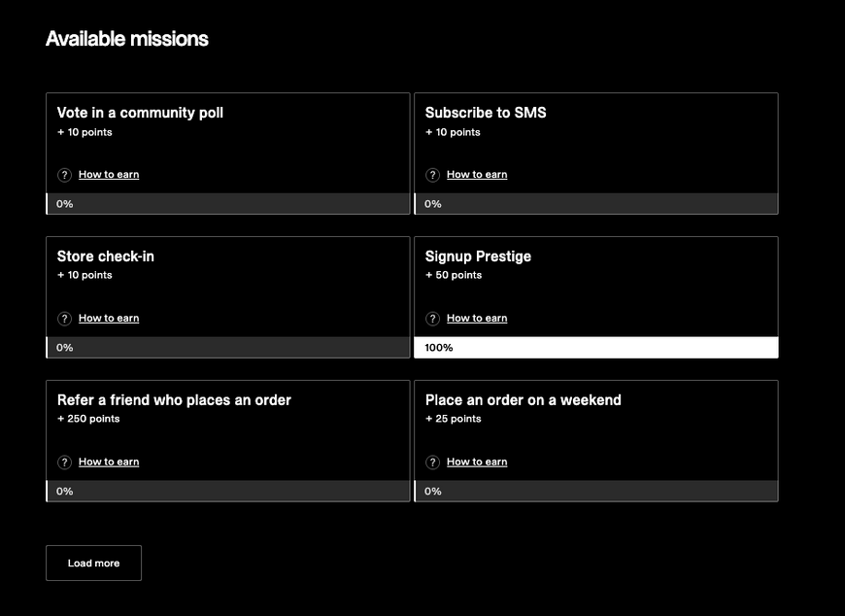Click question icon in Refer a friend card
Screen dimensions: 845x616
[65, 462]
